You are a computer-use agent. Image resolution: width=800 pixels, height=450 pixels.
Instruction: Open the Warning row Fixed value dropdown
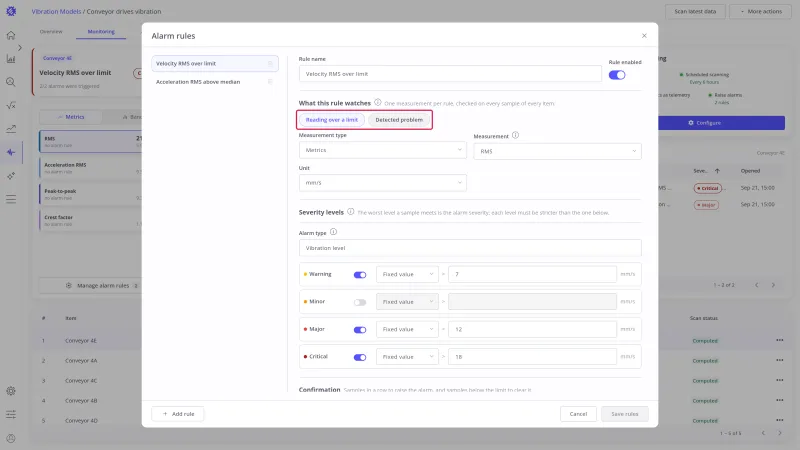tap(407, 274)
